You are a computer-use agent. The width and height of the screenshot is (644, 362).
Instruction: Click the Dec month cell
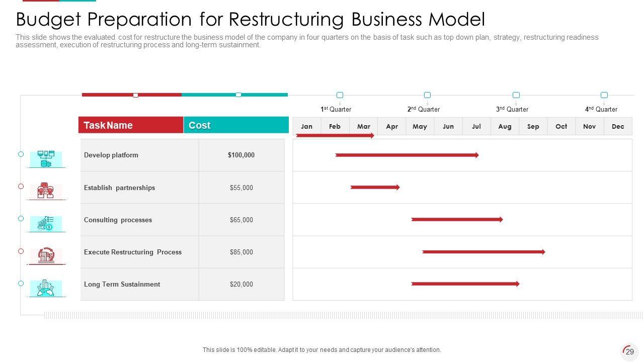(618, 127)
